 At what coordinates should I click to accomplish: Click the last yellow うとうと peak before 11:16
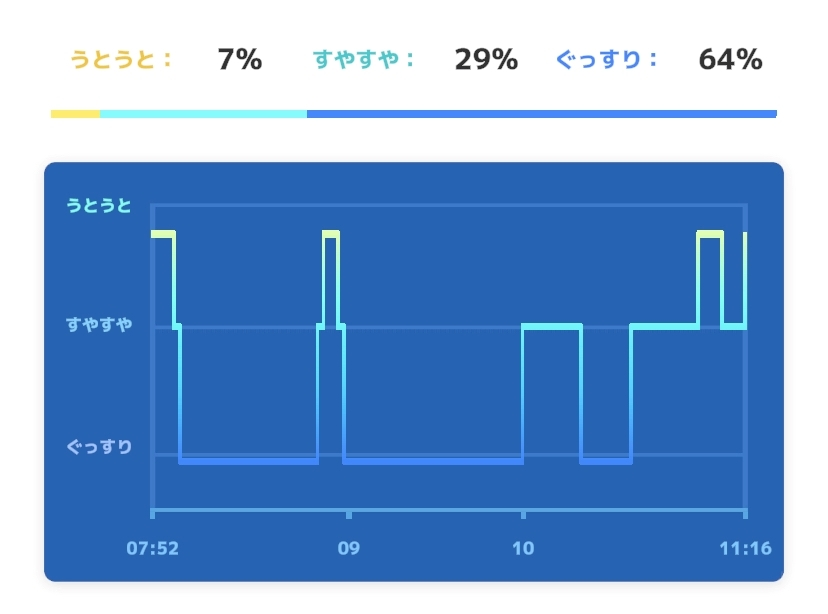(709, 234)
